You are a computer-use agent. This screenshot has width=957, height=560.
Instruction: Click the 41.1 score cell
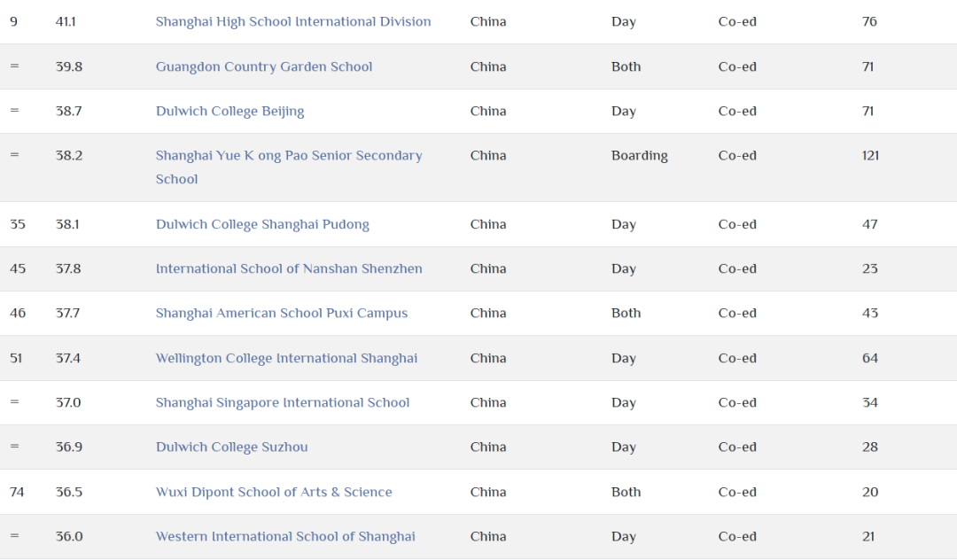(x=66, y=21)
